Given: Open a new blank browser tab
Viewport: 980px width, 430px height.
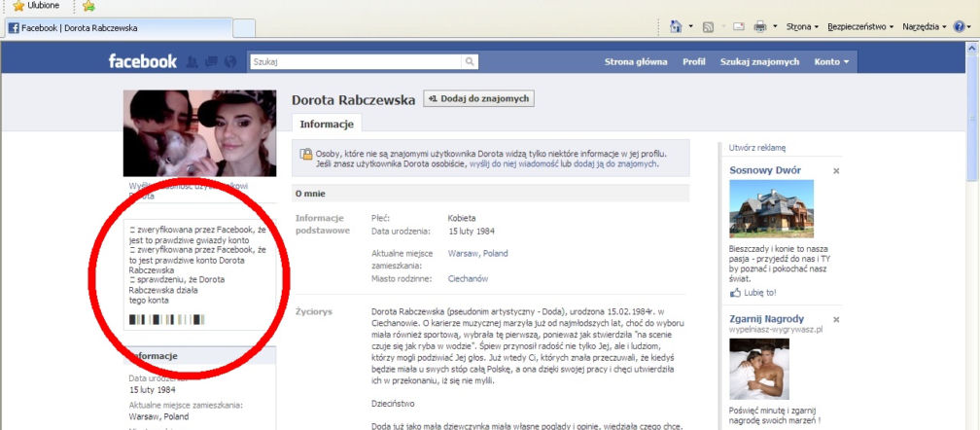Looking at the screenshot, I should coord(244,28).
